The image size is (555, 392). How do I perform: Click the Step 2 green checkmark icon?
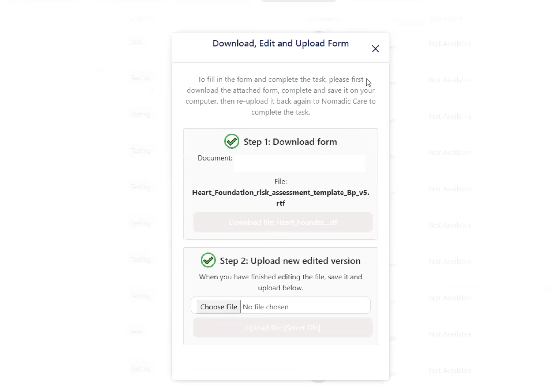[208, 260]
